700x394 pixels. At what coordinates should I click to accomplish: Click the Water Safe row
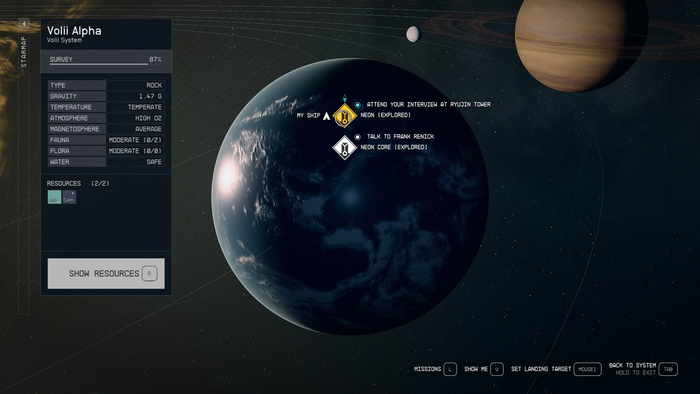106,162
